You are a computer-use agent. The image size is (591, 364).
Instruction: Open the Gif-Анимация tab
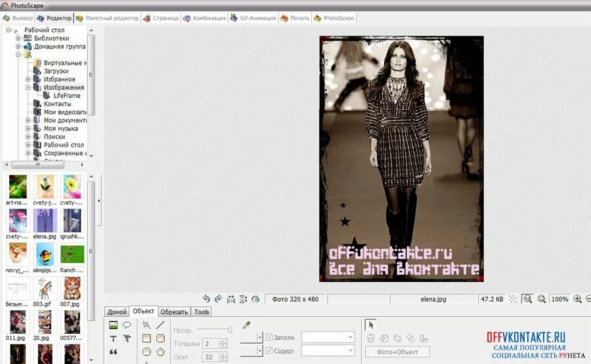[253, 18]
